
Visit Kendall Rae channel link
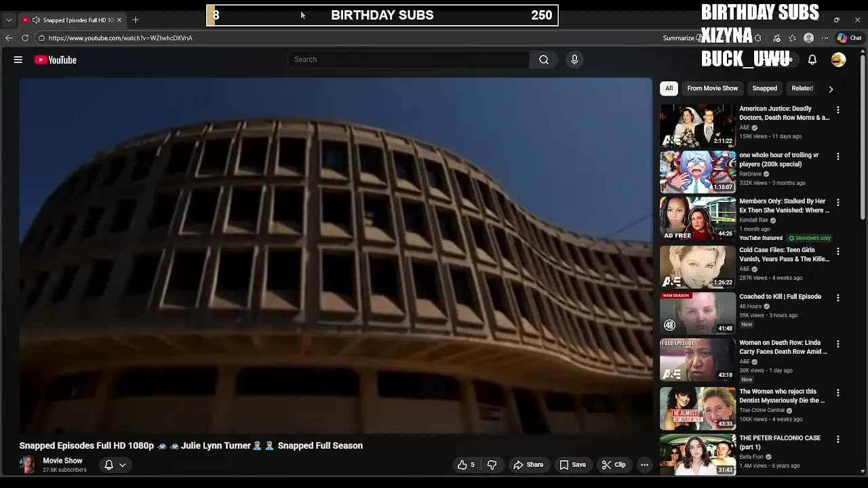point(753,220)
